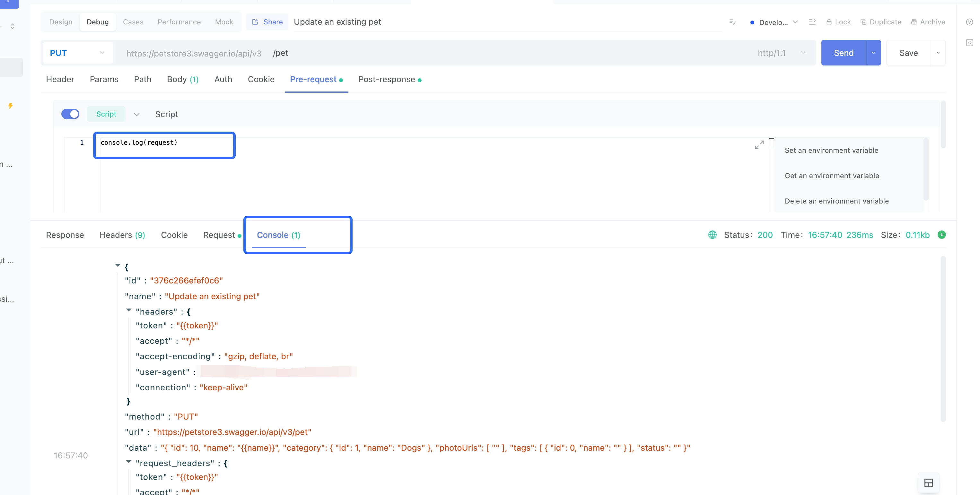Open the PUT method dropdown
Image resolution: width=980 pixels, height=495 pixels.
77,53
